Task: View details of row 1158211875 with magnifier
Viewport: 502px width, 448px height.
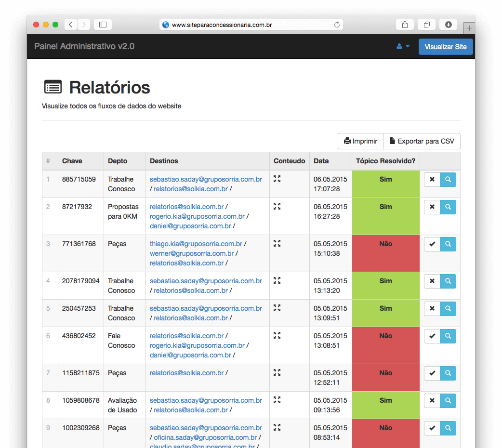Action: [448, 373]
